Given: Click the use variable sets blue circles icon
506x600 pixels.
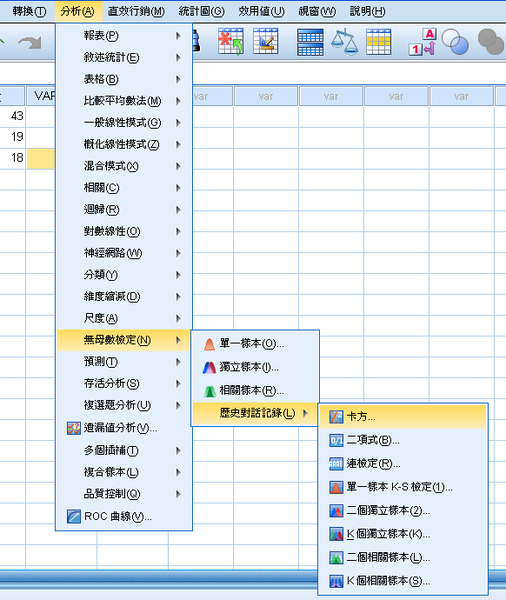Looking at the screenshot, I should (x=455, y=41).
